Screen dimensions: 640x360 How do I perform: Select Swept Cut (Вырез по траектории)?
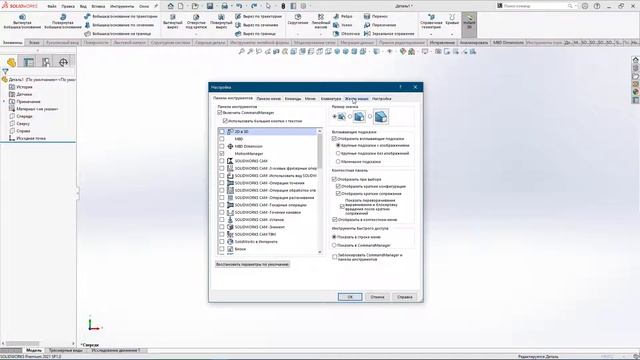[258, 16]
